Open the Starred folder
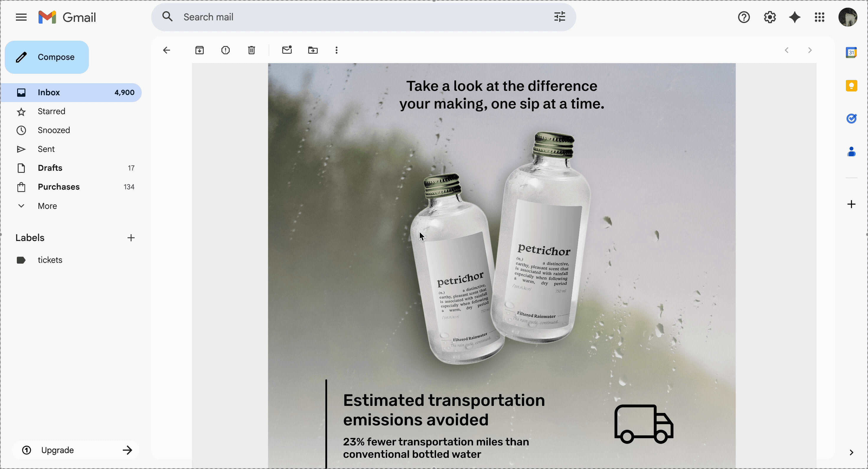This screenshot has height=469, width=868. (x=71, y=111)
